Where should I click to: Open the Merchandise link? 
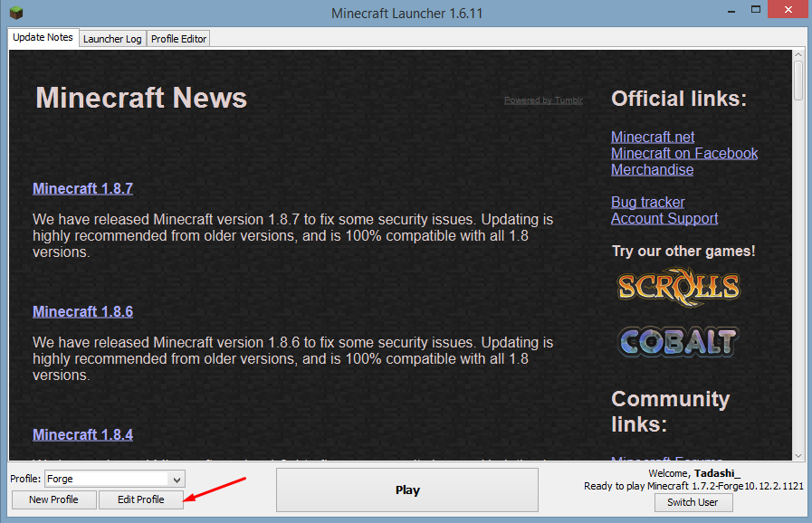tap(652, 170)
